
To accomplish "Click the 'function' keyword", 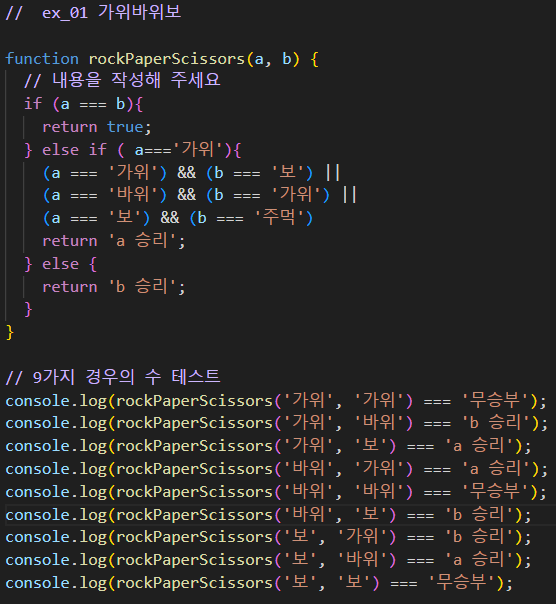I will point(42,59).
